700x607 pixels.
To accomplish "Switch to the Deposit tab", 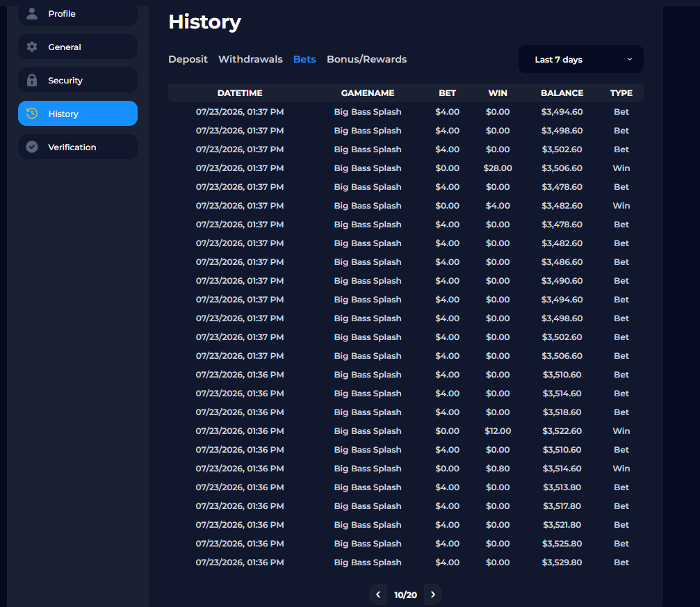I will tap(188, 59).
